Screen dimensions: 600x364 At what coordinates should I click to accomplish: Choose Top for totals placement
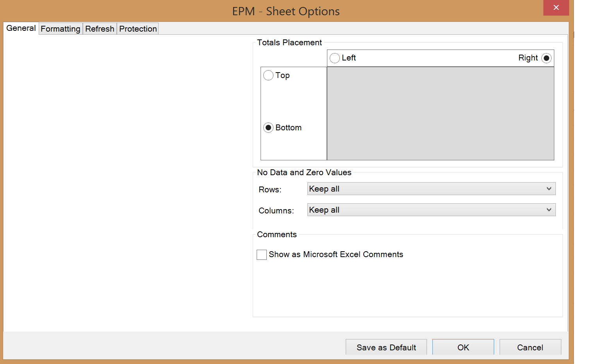268,75
